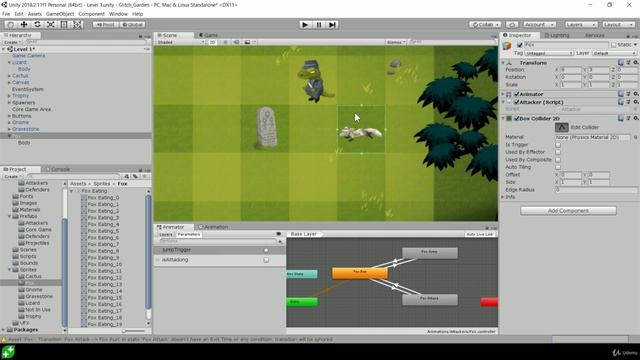Open the Shaded draw mode dropdown

pos(180,42)
